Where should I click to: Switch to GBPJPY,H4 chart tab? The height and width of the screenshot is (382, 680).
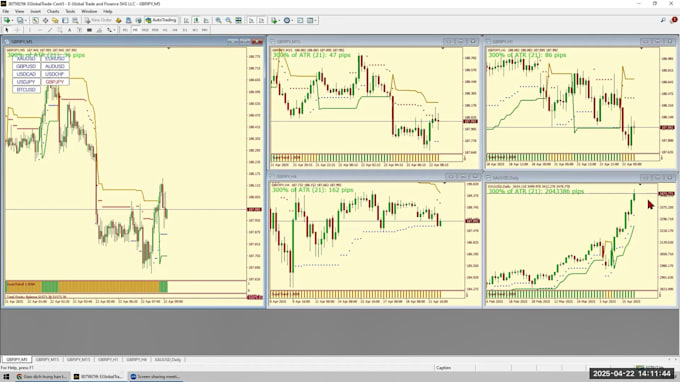[x=137, y=359]
